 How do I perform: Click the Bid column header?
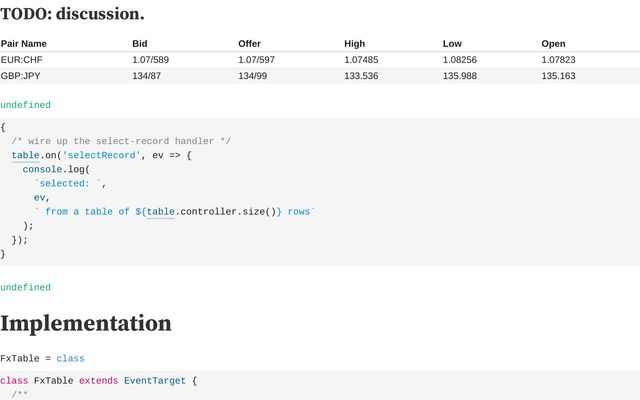[140, 44]
